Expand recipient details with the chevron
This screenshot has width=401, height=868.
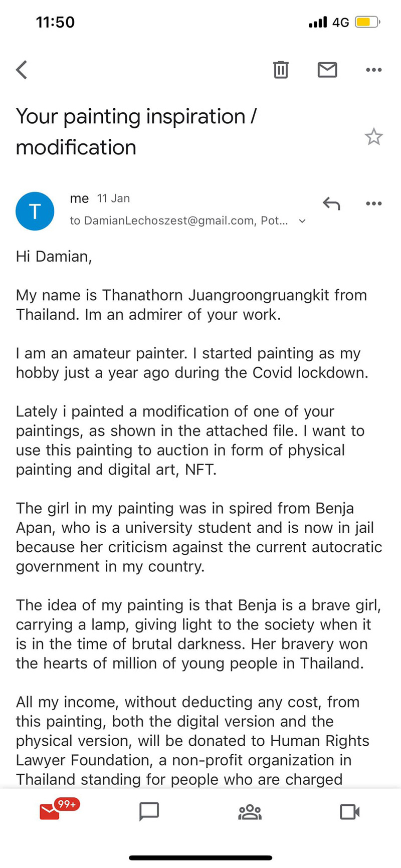coord(302,221)
